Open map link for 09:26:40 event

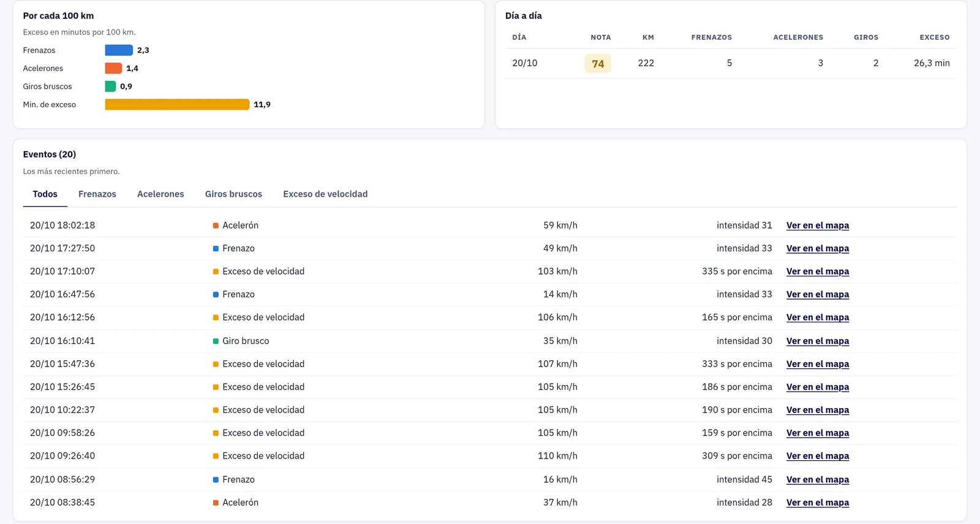[818, 456]
